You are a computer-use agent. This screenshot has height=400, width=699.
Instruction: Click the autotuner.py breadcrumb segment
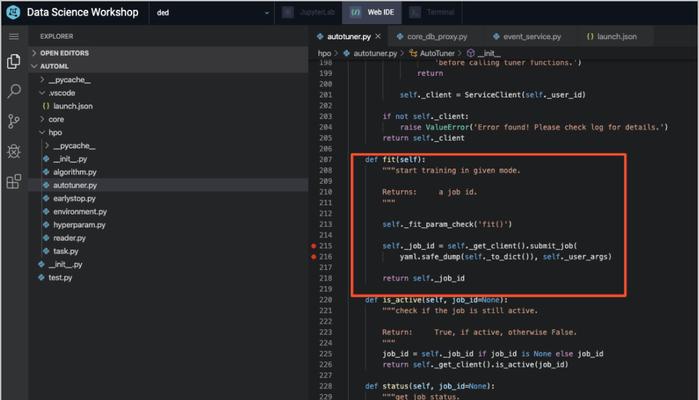tap(375, 53)
